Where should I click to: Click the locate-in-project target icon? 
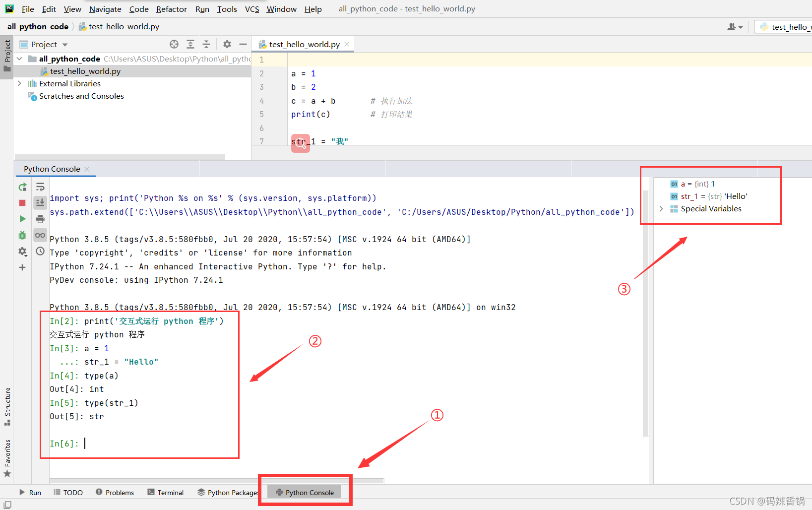[174, 44]
